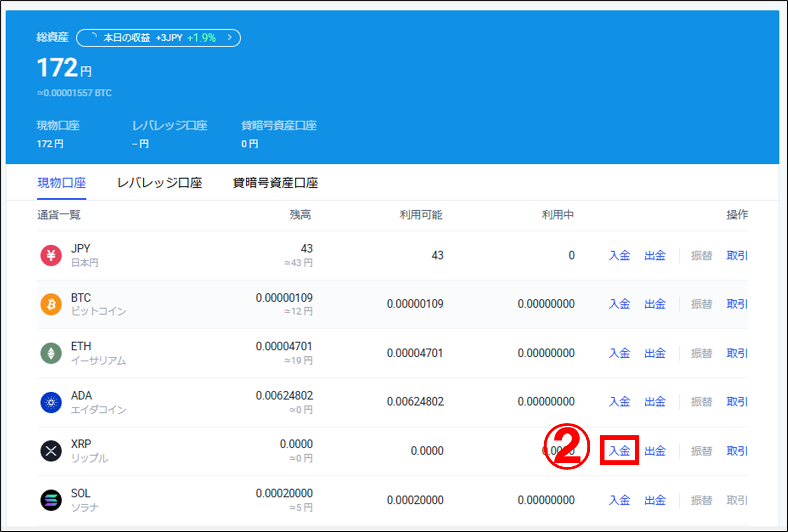This screenshot has width=788, height=532.
Task: Click the Ethereum diamond icon
Action: click(51, 353)
